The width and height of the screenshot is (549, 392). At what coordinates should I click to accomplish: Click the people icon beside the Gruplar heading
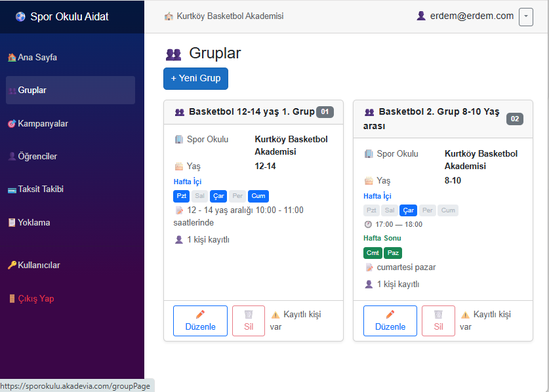(173, 54)
